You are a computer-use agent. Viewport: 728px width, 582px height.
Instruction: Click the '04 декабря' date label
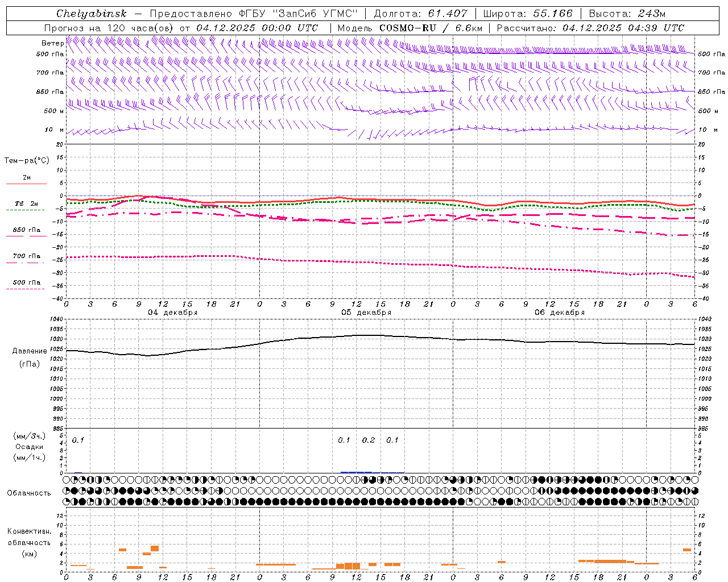click(x=173, y=313)
